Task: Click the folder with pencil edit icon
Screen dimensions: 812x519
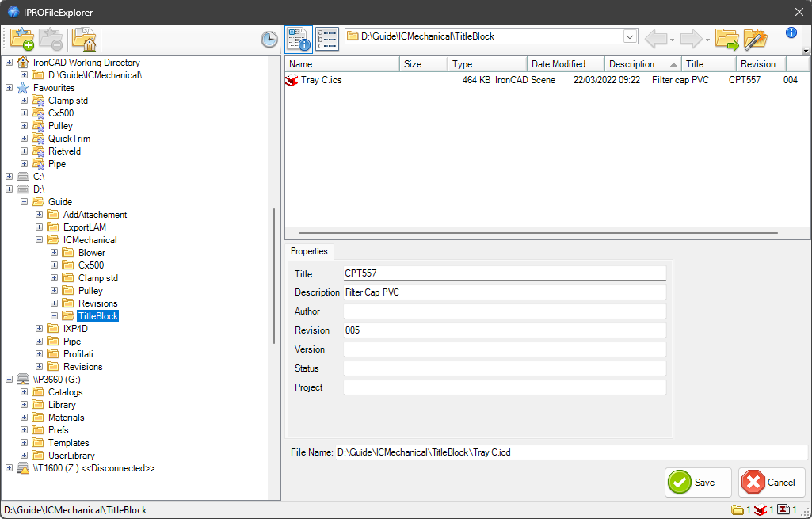Action: [x=755, y=38]
